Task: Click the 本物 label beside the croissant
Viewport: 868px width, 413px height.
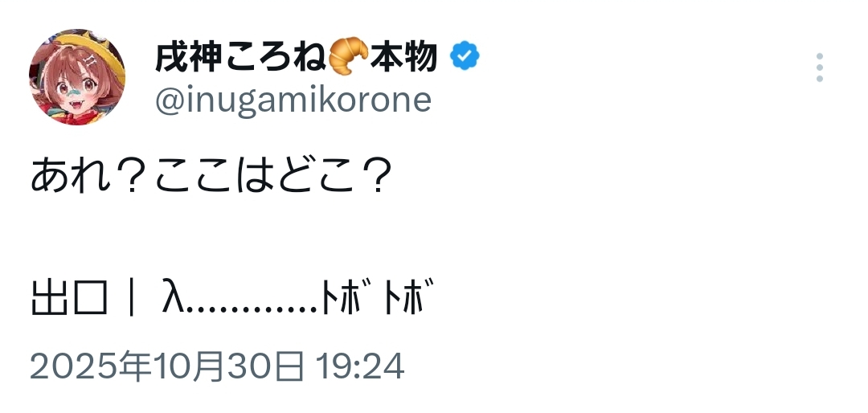Action: [405, 57]
